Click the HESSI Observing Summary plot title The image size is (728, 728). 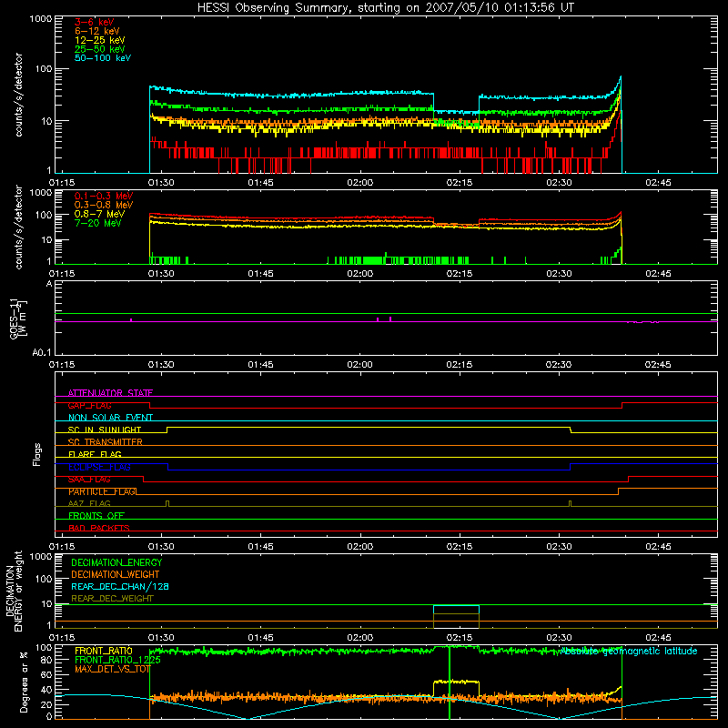pos(386,7)
